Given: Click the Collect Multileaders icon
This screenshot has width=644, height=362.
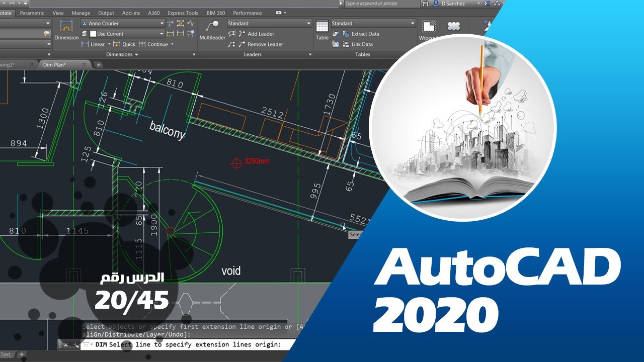Looking at the screenshot, I should [x=232, y=44].
